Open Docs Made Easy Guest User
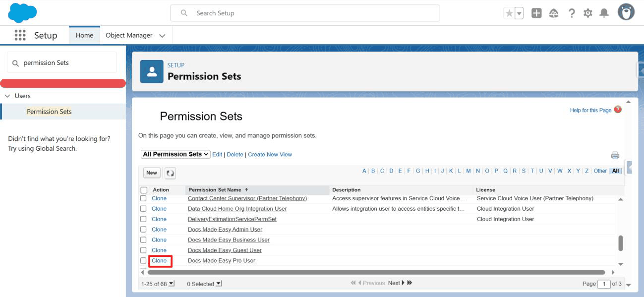The width and height of the screenshot is (644, 297). point(225,250)
